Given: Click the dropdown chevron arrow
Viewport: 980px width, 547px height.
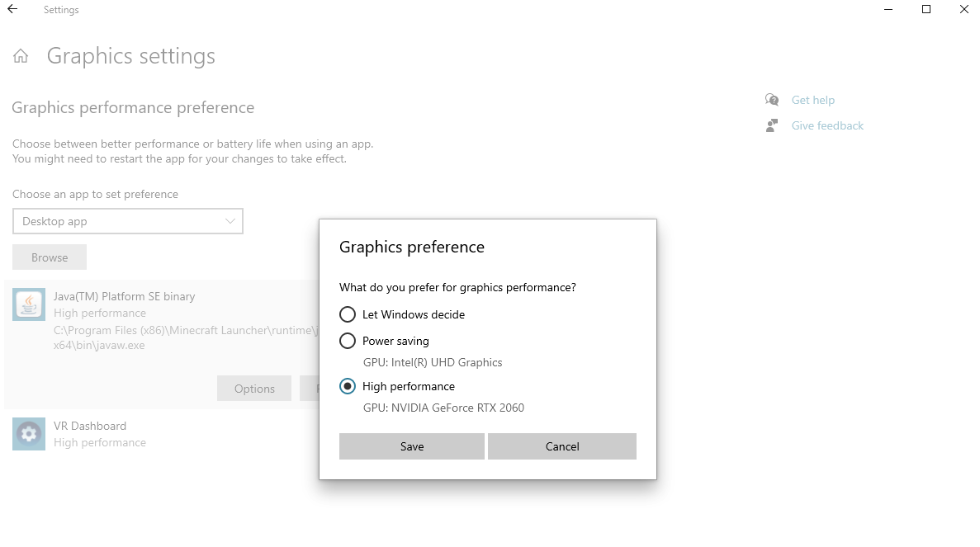Looking at the screenshot, I should [x=230, y=221].
